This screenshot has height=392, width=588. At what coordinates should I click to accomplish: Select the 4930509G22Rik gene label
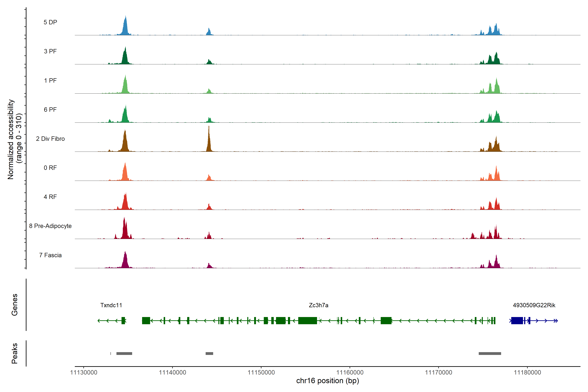pos(534,305)
